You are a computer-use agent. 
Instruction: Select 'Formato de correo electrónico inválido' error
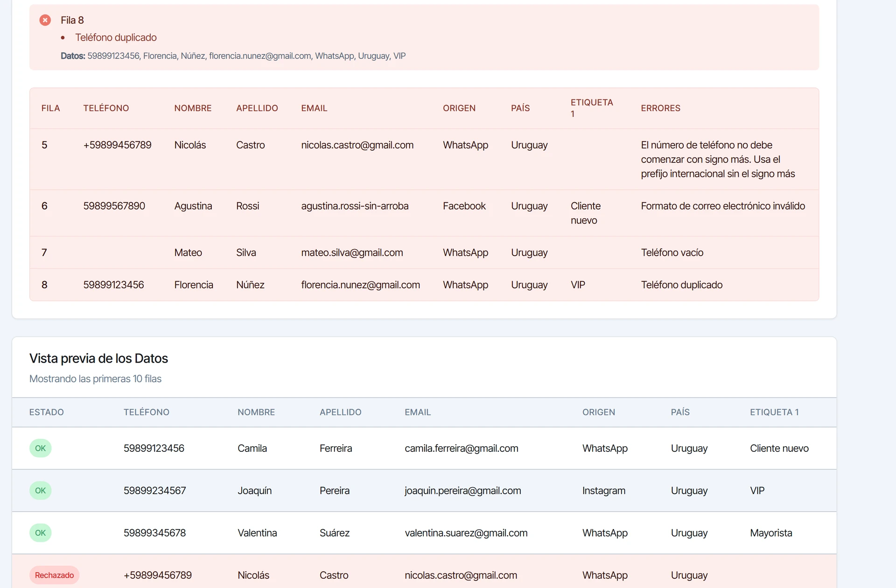point(723,206)
